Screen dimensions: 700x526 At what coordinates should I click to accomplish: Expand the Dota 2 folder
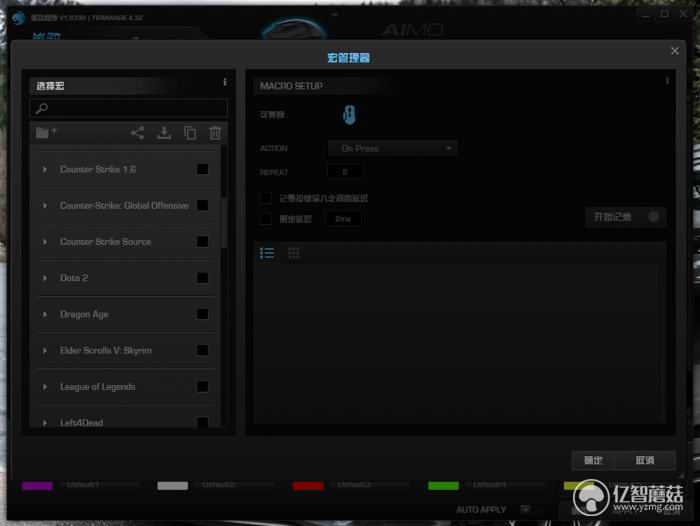(x=45, y=278)
